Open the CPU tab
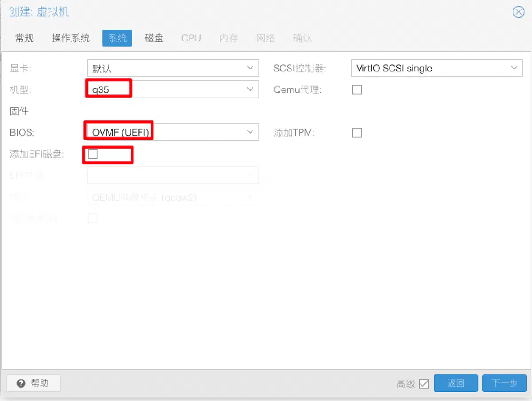Screen dimensions: 532x401 click(x=191, y=38)
